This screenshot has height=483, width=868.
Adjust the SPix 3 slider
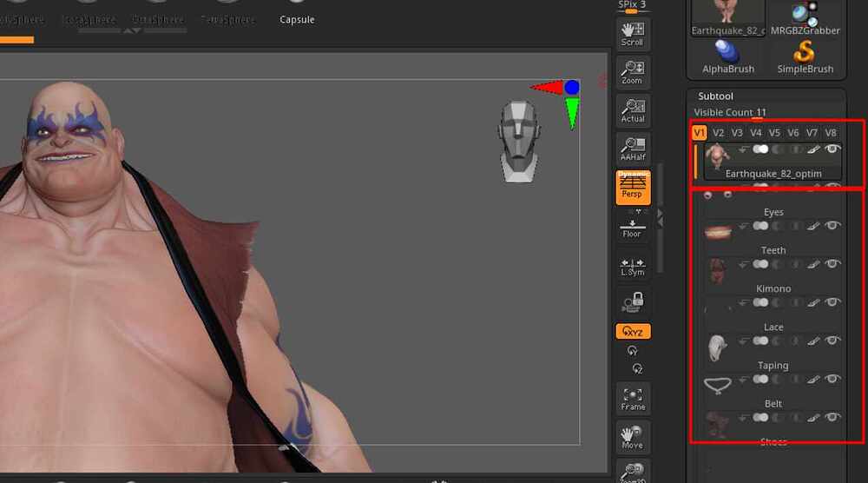tap(632, 6)
